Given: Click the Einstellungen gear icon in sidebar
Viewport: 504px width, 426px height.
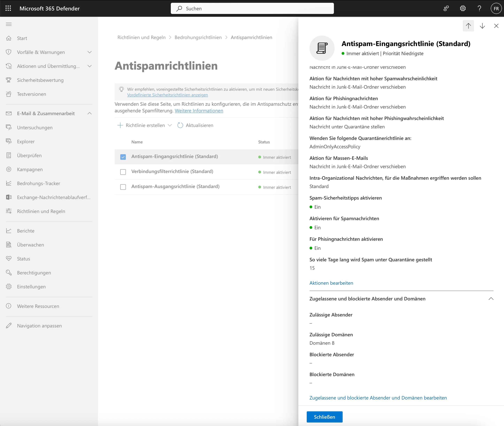Looking at the screenshot, I should (x=9, y=286).
